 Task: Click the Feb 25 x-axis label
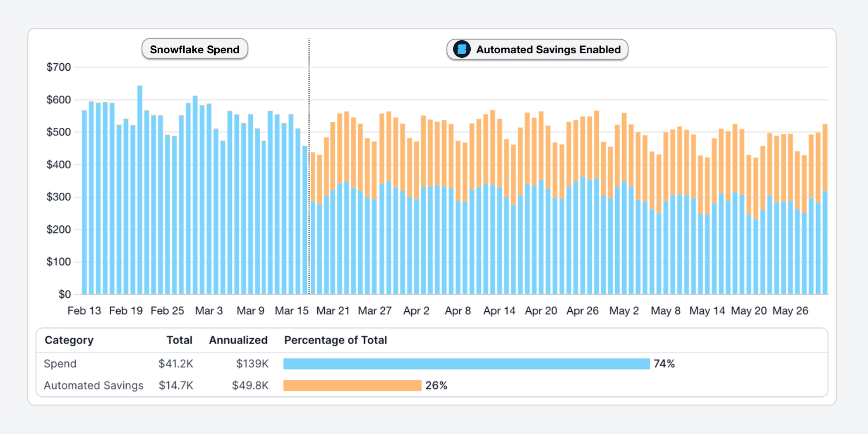pyautogui.click(x=167, y=310)
